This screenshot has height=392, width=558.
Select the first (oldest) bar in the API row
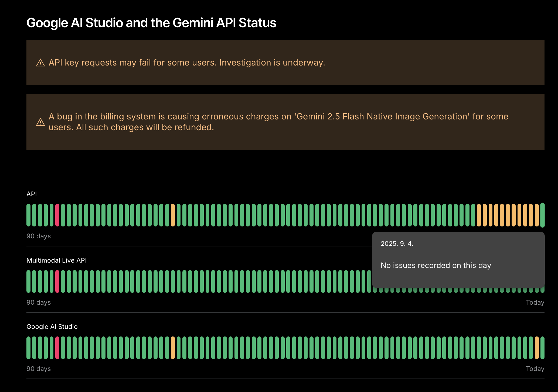pyautogui.click(x=28, y=215)
